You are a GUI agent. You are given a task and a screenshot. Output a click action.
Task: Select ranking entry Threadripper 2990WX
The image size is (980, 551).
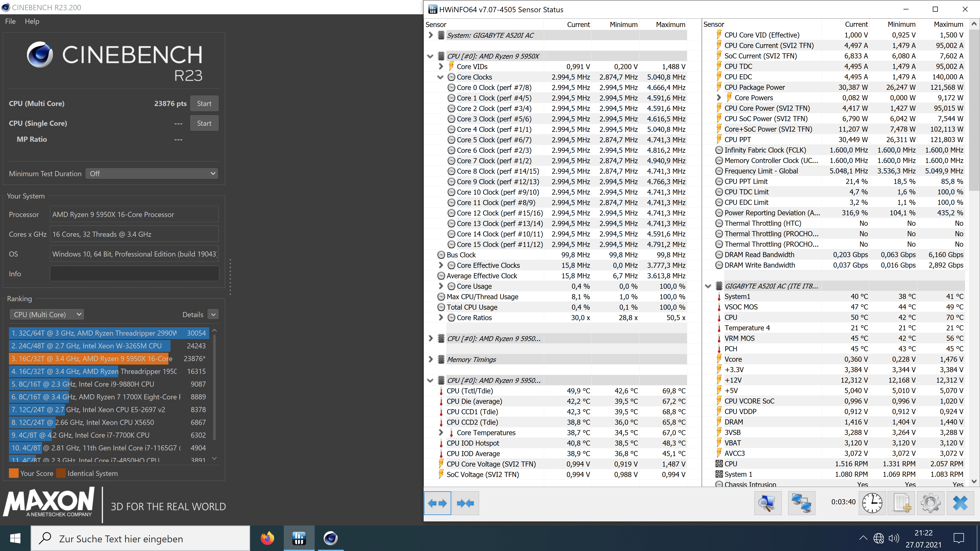pos(109,333)
